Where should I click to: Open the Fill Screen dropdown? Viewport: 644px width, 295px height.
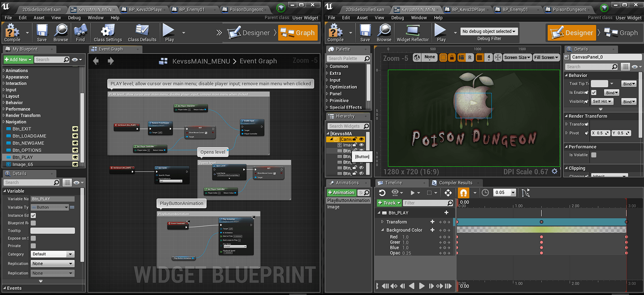click(x=546, y=57)
